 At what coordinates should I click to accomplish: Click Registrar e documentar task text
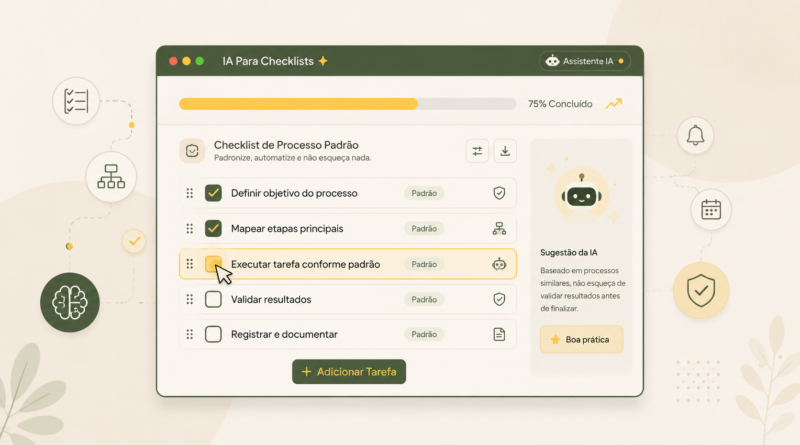284,334
